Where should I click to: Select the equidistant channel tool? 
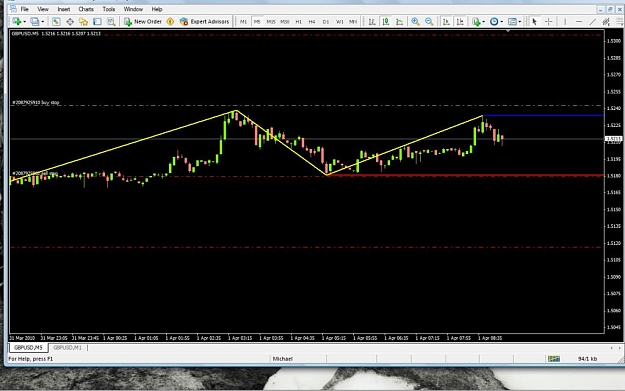pyautogui.click(x=606, y=22)
